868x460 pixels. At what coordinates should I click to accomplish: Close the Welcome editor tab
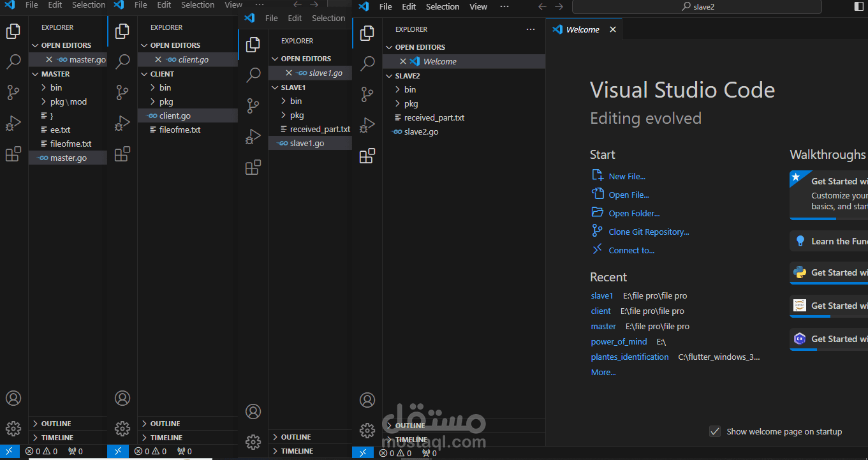tap(613, 29)
